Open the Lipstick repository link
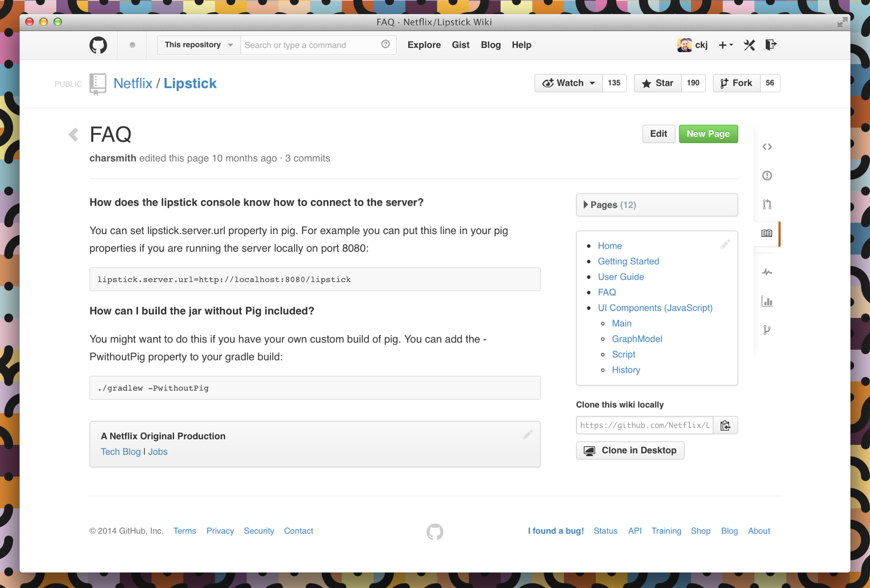The height and width of the screenshot is (588, 870). 190,83
